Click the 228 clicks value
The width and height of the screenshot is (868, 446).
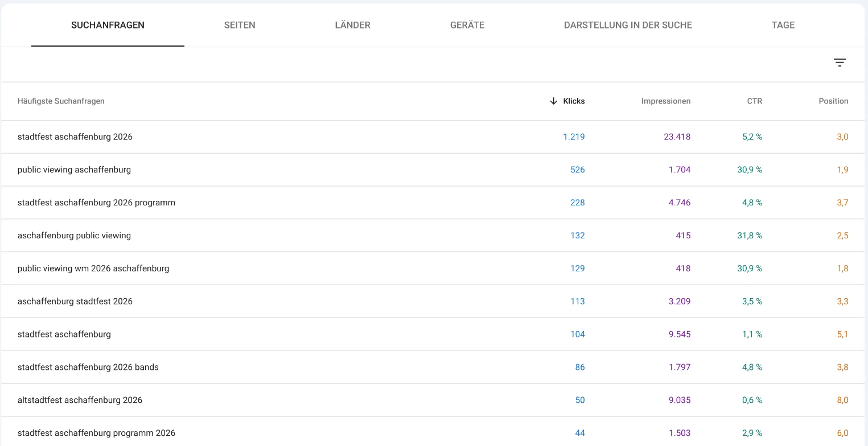pos(578,203)
